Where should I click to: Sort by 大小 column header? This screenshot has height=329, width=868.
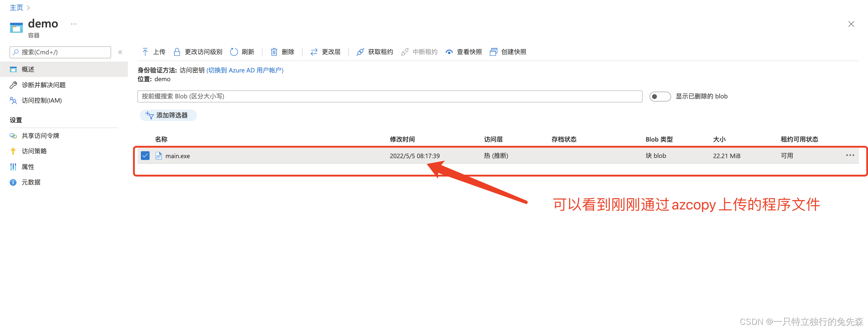pos(719,139)
